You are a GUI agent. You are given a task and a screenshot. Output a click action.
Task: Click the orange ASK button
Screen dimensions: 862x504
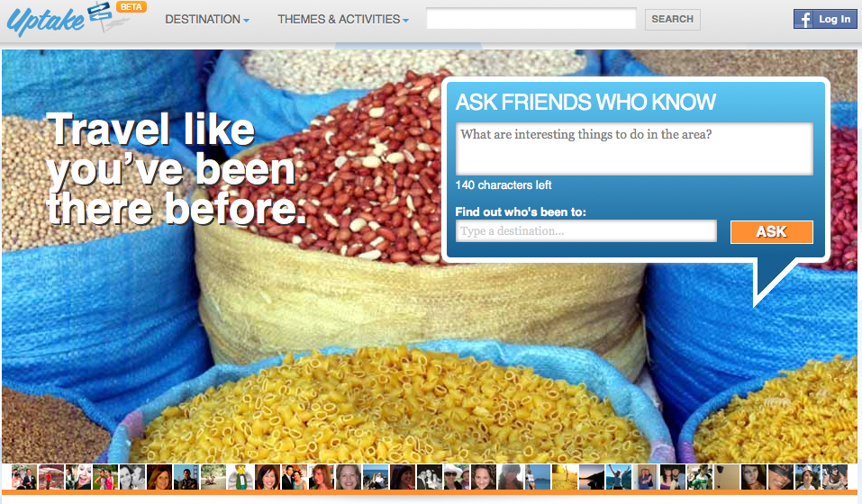[771, 231]
